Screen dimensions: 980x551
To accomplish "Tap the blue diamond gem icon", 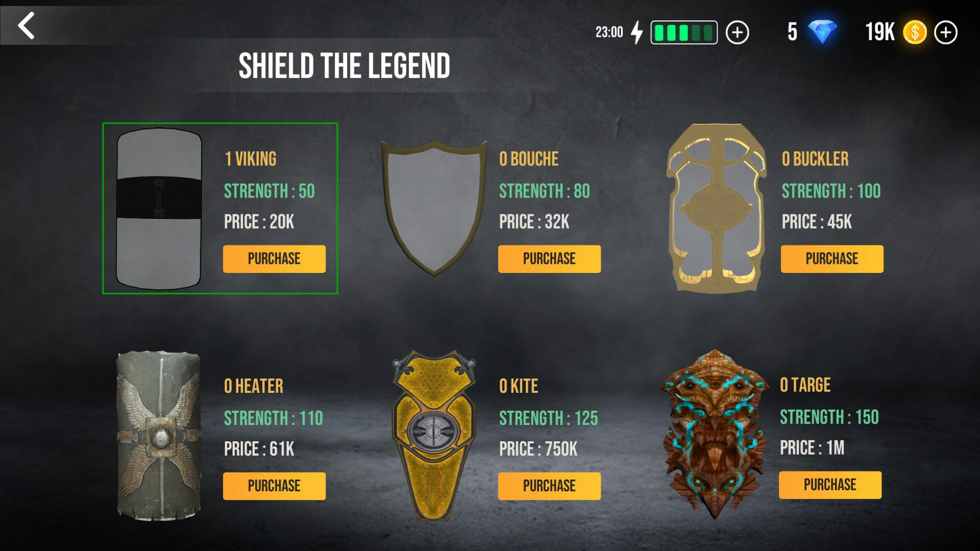I will point(822,32).
